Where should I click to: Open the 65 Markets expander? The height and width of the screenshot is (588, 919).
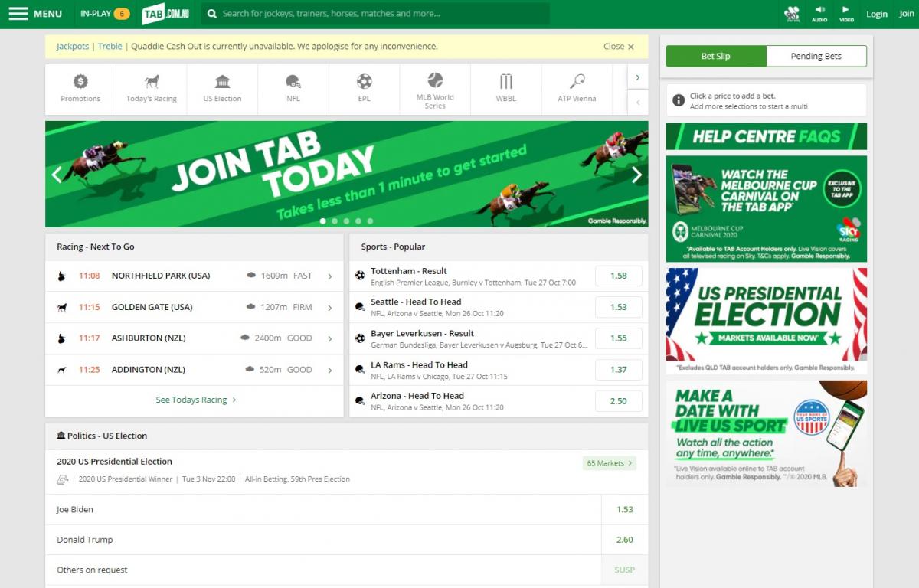pos(610,463)
